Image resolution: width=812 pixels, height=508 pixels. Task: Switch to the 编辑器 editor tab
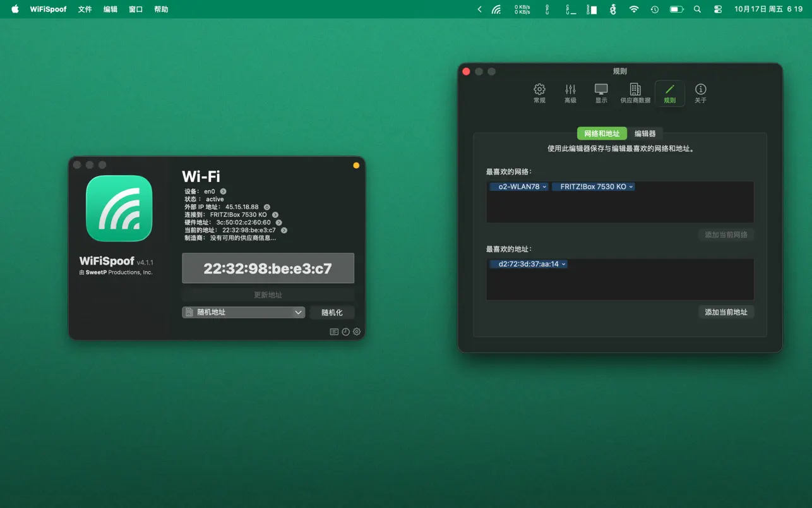pos(645,133)
